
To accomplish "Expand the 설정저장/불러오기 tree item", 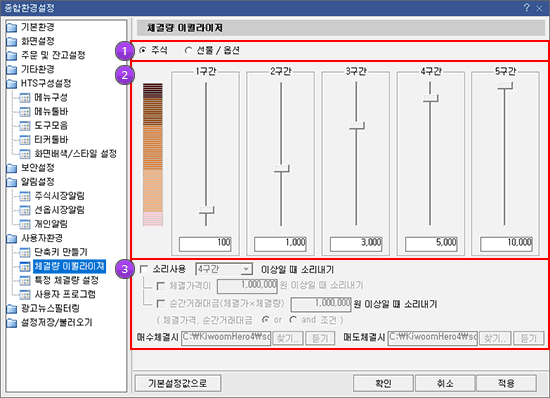I will (x=49, y=322).
